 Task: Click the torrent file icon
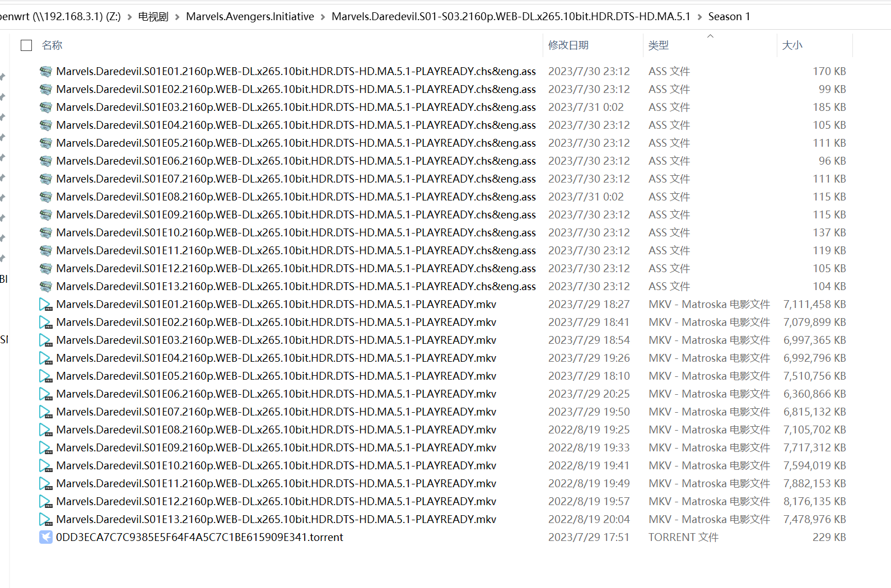tap(46, 537)
